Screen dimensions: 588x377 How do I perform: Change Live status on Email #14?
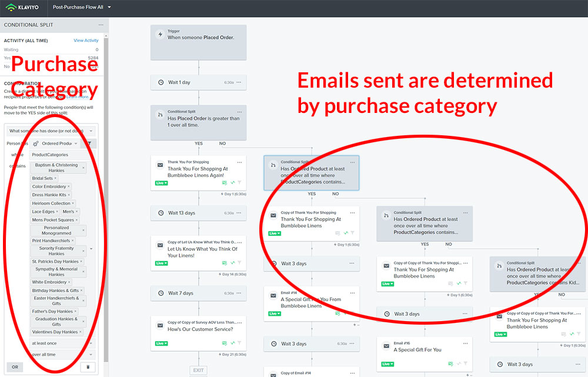(x=275, y=313)
